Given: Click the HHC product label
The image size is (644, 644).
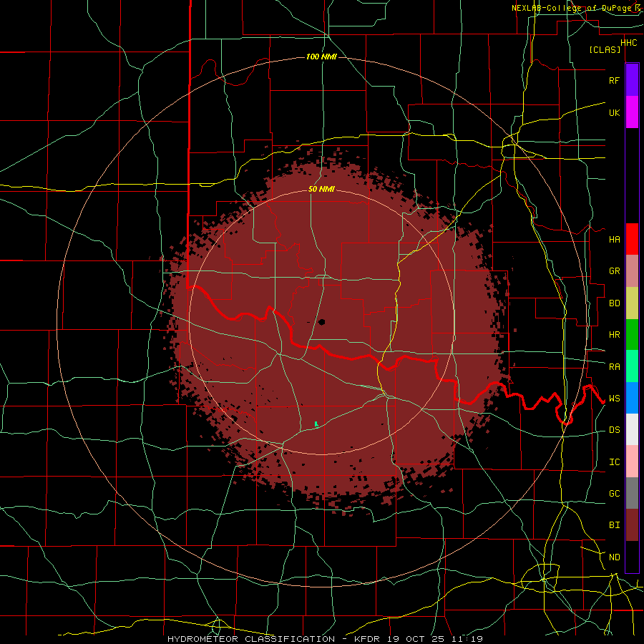Looking at the screenshot, I should point(628,43).
